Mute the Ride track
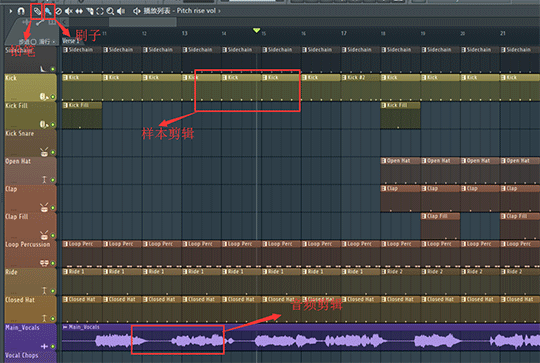The height and width of the screenshot is (363, 540). tap(53, 291)
